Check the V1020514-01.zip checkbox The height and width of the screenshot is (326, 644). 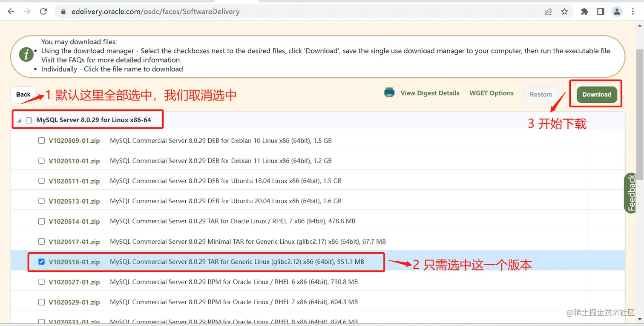click(41, 221)
